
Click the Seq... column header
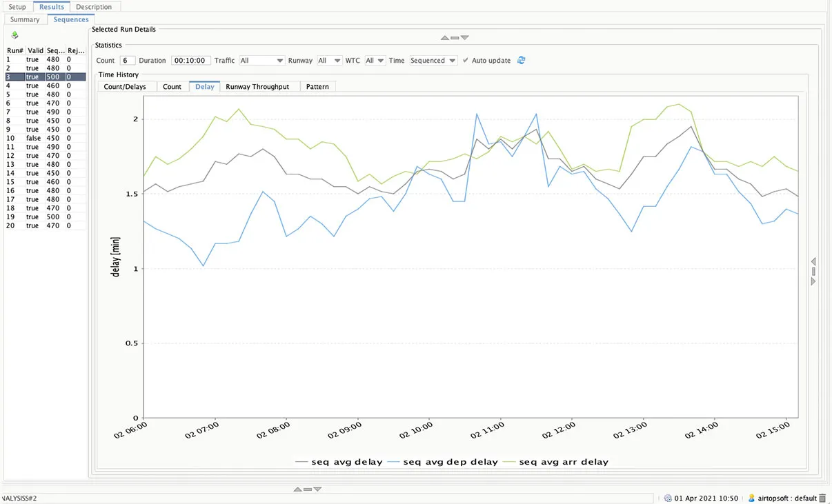[56, 50]
